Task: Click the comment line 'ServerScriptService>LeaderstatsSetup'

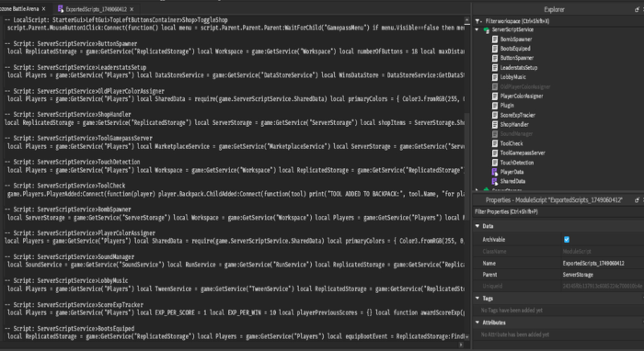Action: coord(75,67)
